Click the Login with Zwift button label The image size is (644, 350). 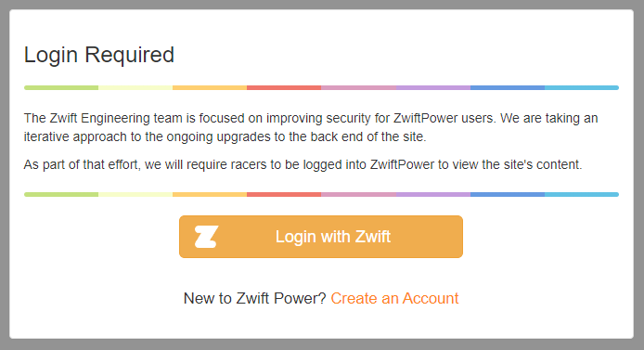point(333,237)
